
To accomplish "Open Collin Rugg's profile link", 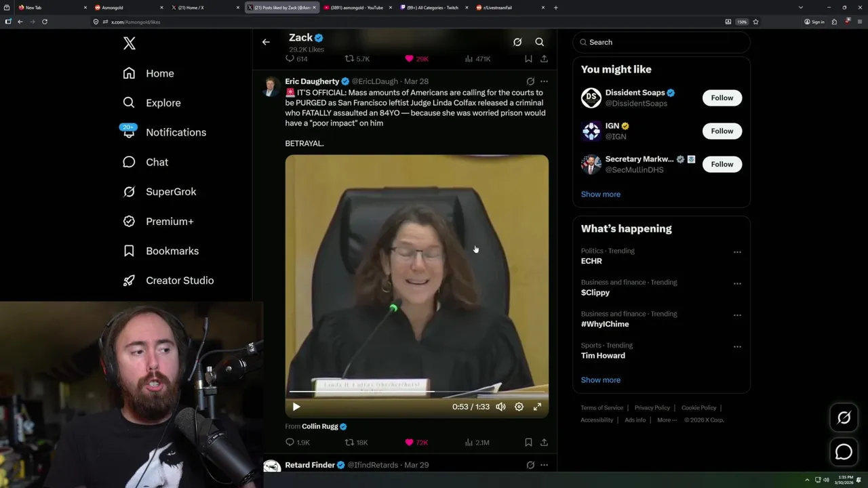I will [319, 426].
